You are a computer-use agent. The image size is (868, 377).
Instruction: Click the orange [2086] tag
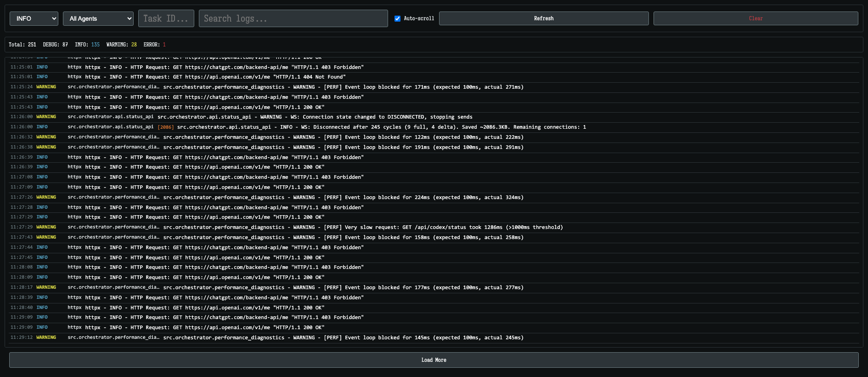click(x=166, y=127)
